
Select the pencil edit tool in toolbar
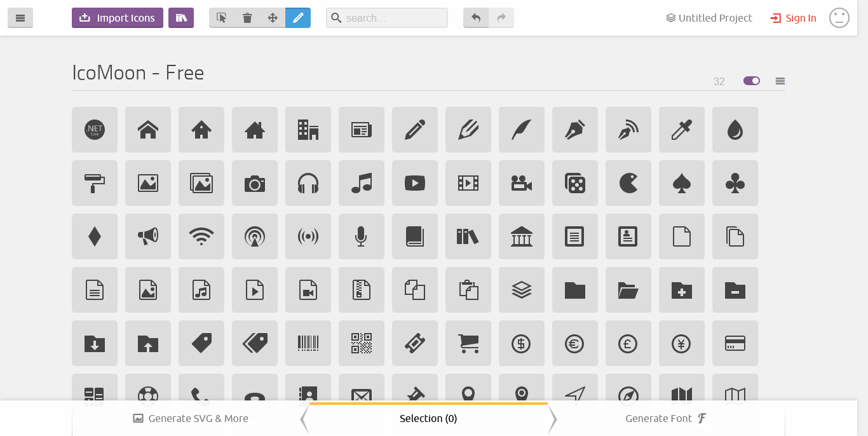tap(298, 18)
